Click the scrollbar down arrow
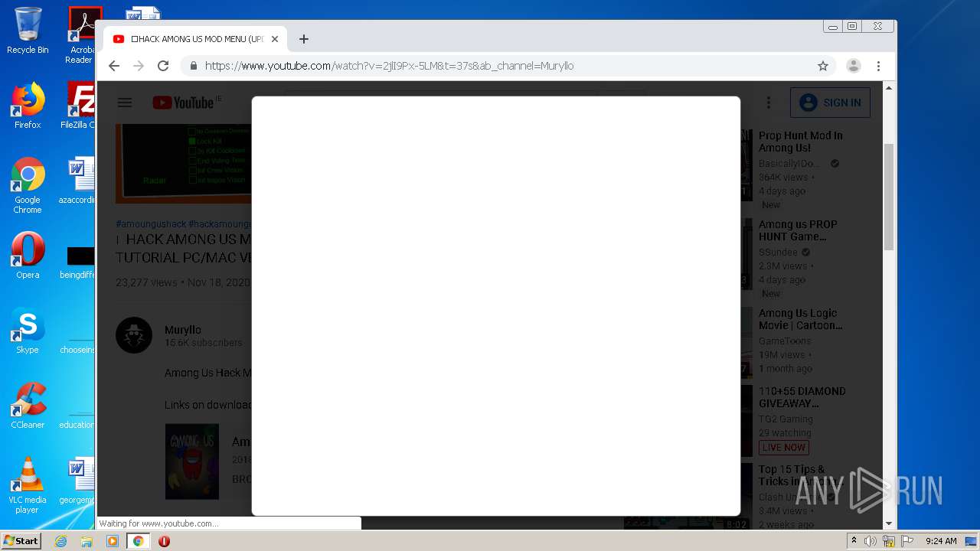The height and width of the screenshot is (551, 980). 889,523
